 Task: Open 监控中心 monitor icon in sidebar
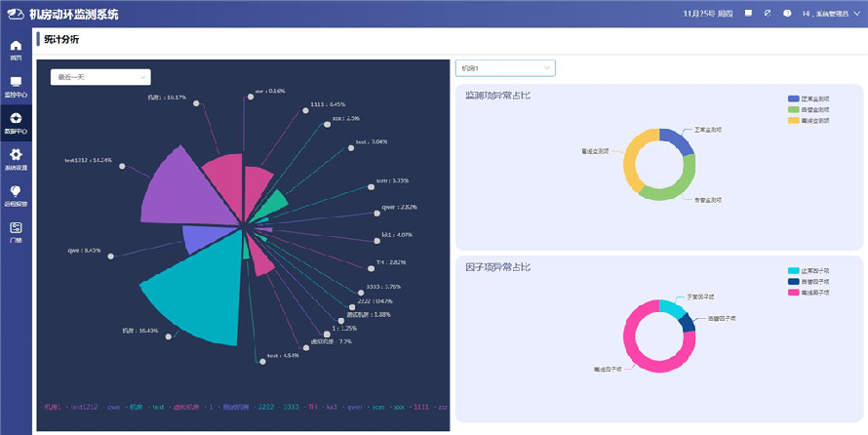coord(16,86)
